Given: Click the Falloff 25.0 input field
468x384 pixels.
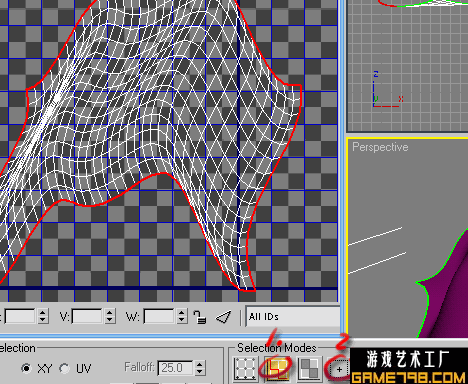Looking at the screenshot, I should coord(175,368).
